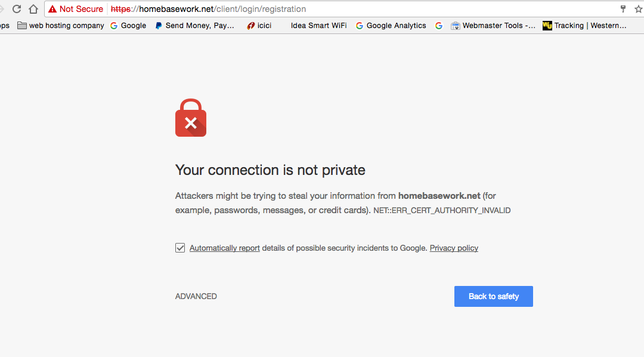Click the saved password key icon
Viewport: 644px width, 357px height.
click(623, 9)
